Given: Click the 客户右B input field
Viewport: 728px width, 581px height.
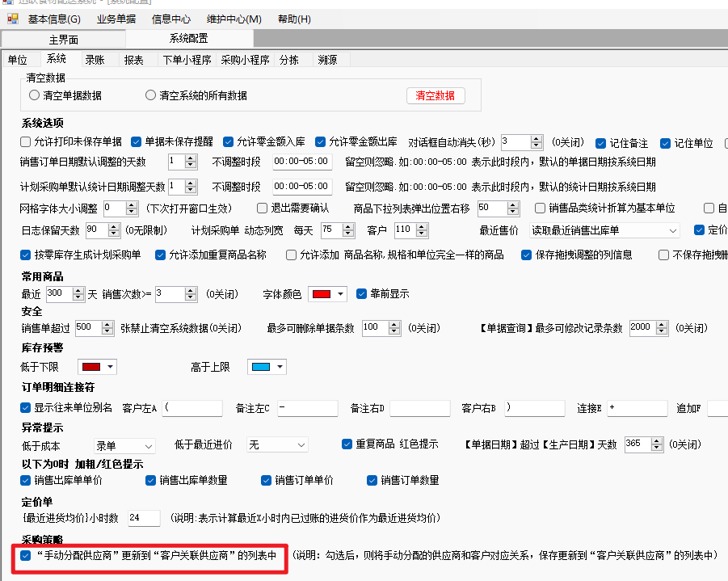Looking at the screenshot, I should [x=535, y=408].
